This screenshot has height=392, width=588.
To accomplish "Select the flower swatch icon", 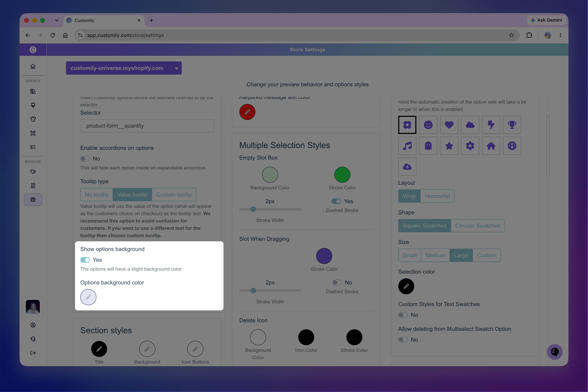I will [407, 125].
